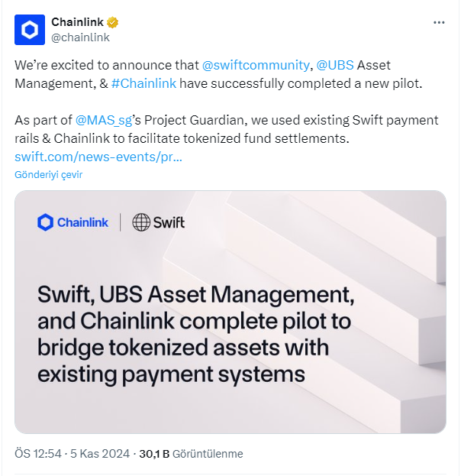Click the gold verified badge

[112, 22]
